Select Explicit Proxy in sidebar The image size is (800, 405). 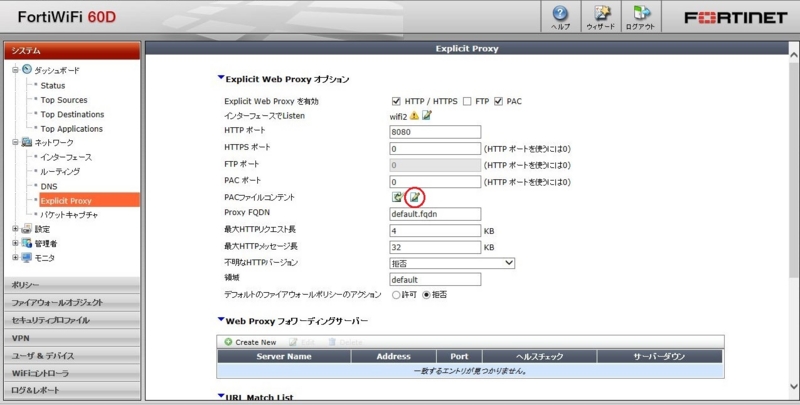click(89, 200)
